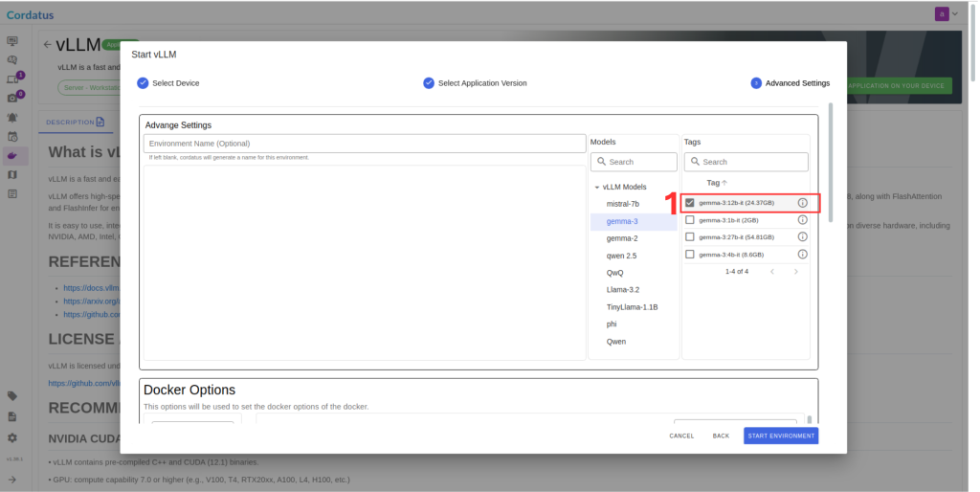Click the '1-4 of 4' pagination text
This screenshot has width=980, height=492.
point(737,271)
